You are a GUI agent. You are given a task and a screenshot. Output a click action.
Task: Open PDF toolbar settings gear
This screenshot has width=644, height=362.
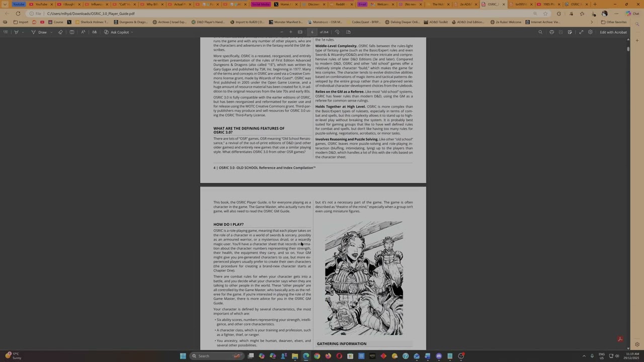(x=590, y=32)
